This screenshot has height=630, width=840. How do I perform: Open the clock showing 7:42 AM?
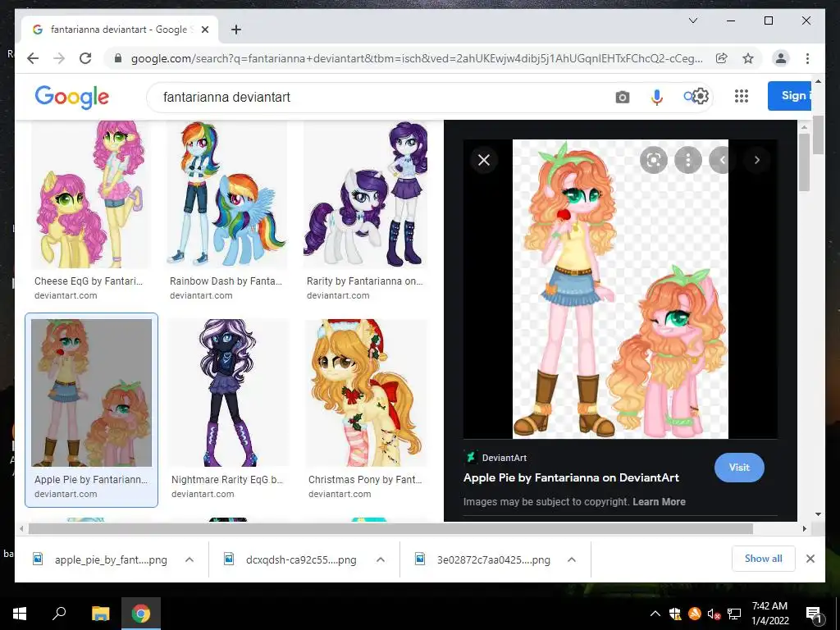click(x=769, y=614)
